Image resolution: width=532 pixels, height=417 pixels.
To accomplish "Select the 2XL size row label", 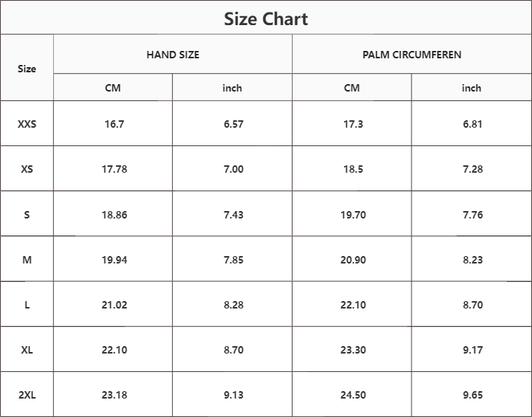I will coord(27,395).
